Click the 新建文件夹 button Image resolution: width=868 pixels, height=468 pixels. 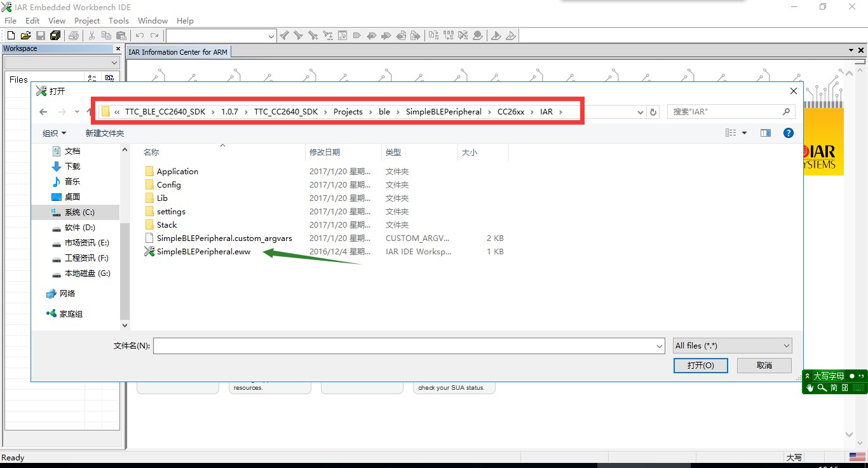(105, 133)
